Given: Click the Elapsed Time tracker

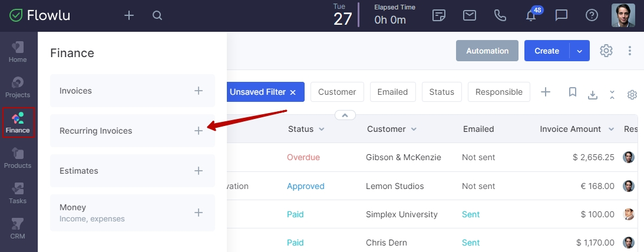Looking at the screenshot, I should (394, 15).
